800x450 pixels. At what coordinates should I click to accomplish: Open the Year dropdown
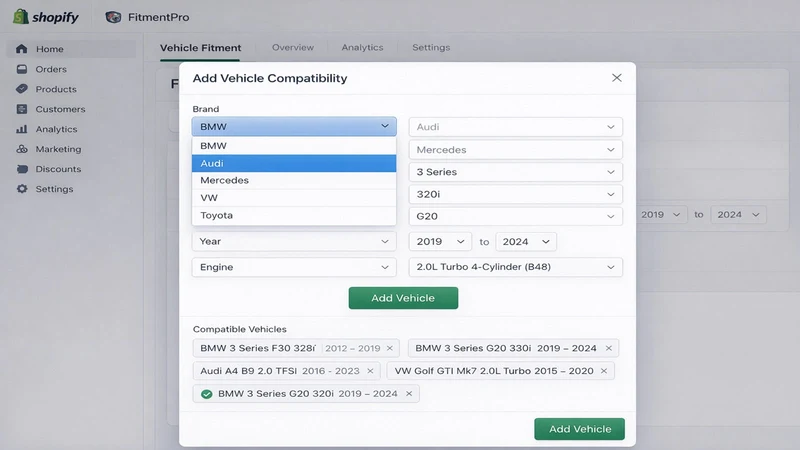coord(294,241)
